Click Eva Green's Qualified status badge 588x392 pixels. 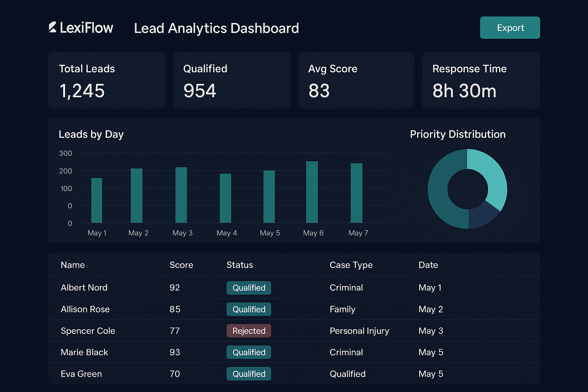click(249, 374)
